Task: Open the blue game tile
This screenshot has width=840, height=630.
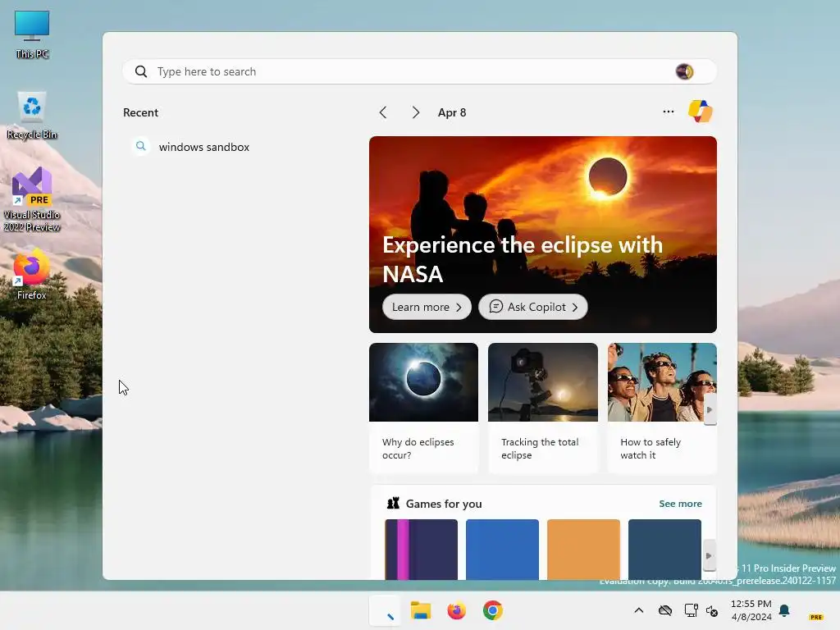Action: pyautogui.click(x=502, y=549)
